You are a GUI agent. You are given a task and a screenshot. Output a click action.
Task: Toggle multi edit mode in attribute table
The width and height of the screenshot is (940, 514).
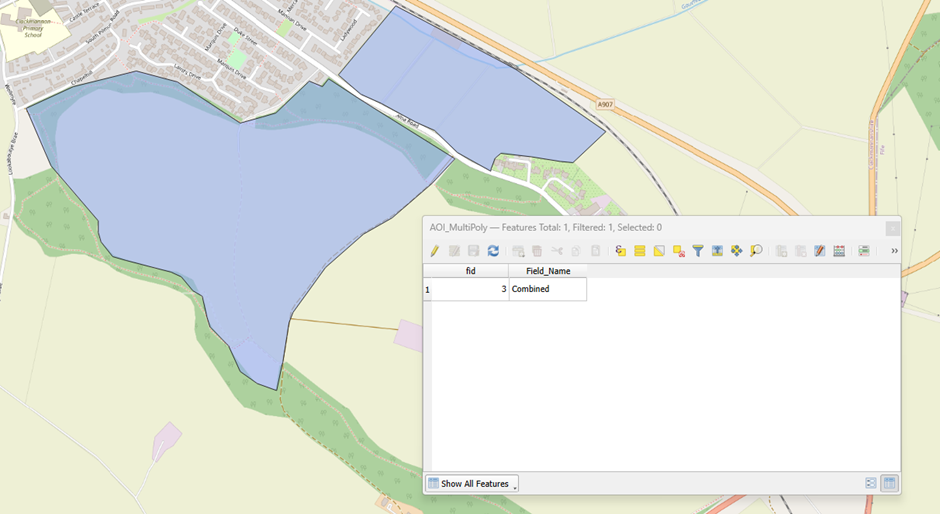click(454, 251)
